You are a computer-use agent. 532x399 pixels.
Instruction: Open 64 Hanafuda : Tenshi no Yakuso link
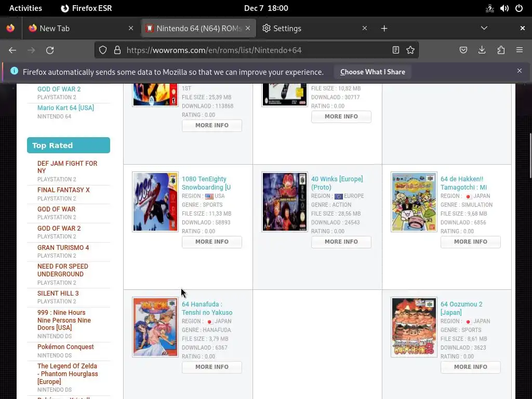click(207, 309)
